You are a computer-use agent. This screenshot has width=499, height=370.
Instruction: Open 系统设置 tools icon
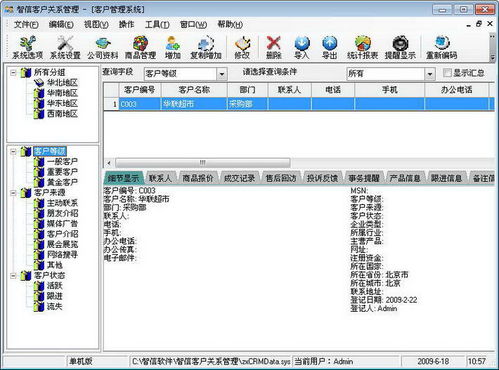(x=65, y=48)
